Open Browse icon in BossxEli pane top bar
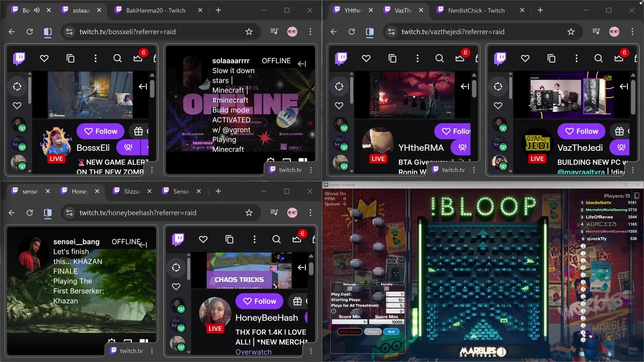The image size is (644, 362). 70,58
